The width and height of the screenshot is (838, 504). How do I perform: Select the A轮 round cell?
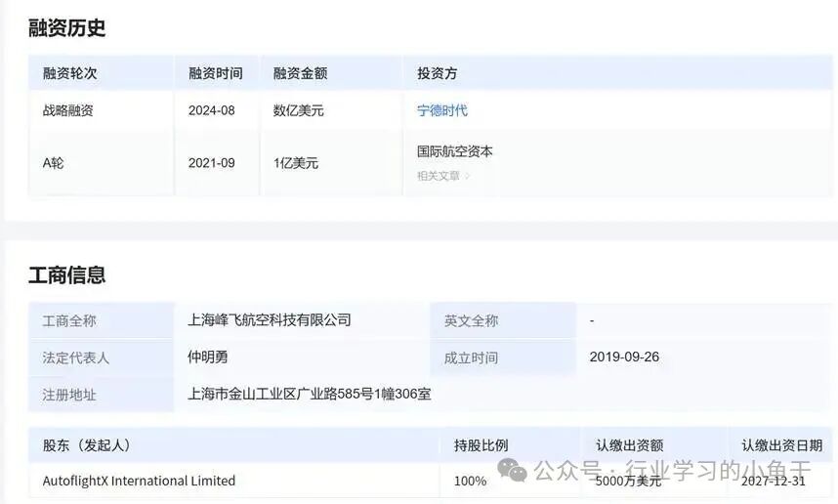53,163
